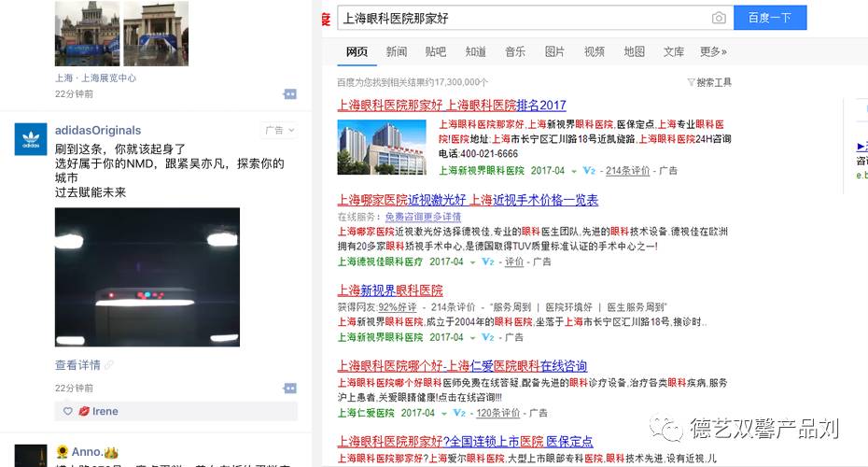The width and height of the screenshot is (868, 467).
Task: Click the hospital building thumbnail in first result
Action: point(382,147)
